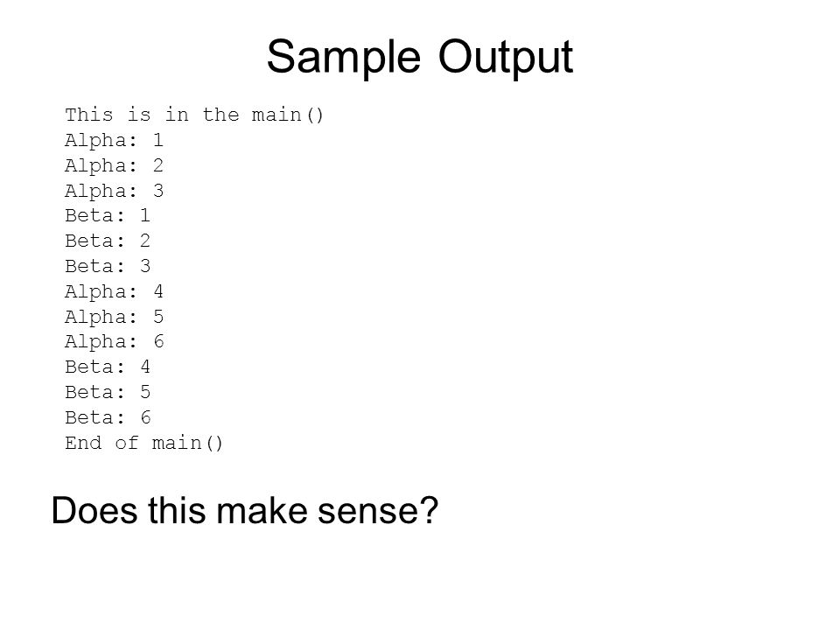This screenshot has height=630, width=840.
Task: Click the 'Does this make sense?' text
Action: pyautogui.click(x=245, y=510)
